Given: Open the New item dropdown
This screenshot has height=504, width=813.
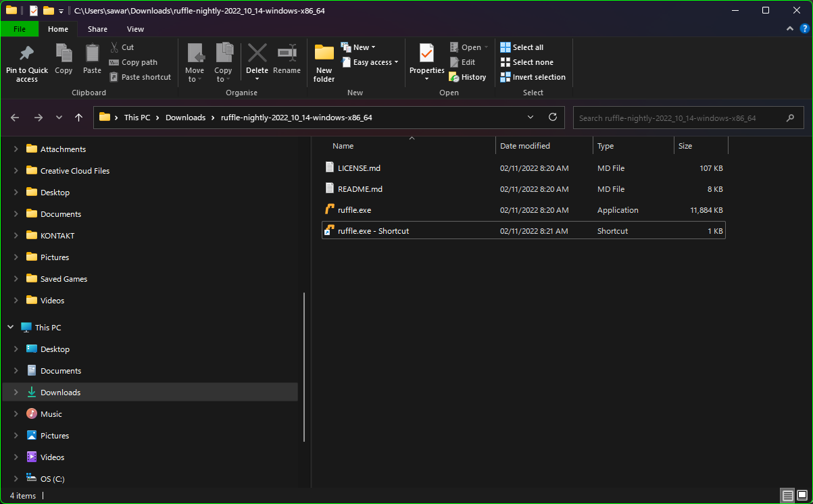Looking at the screenshot, I should click(359, 47).
